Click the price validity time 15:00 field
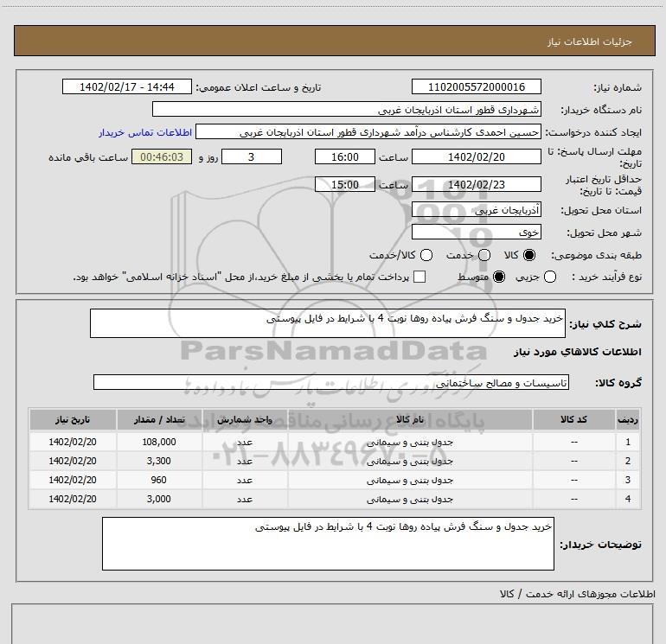The height and width of the screenshot is (644, 666). click(x=345, y=185)
